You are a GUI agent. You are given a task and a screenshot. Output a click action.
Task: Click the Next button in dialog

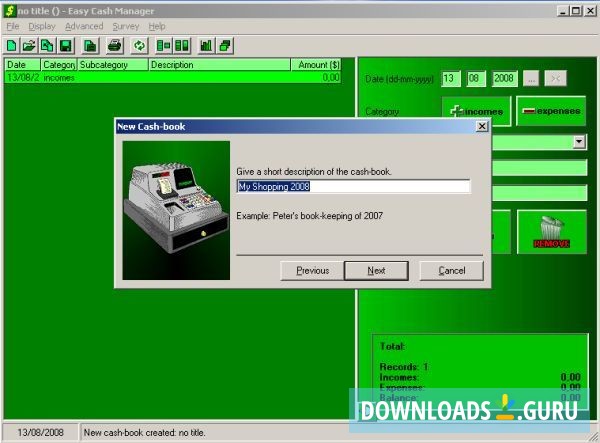tap(376, 270)
